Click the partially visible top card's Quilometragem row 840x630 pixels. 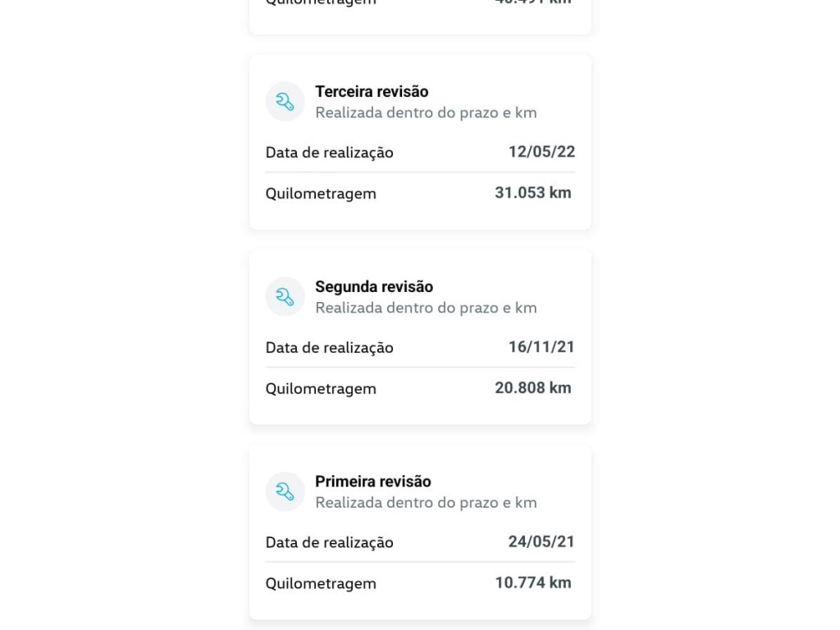(x=420, y=2)
